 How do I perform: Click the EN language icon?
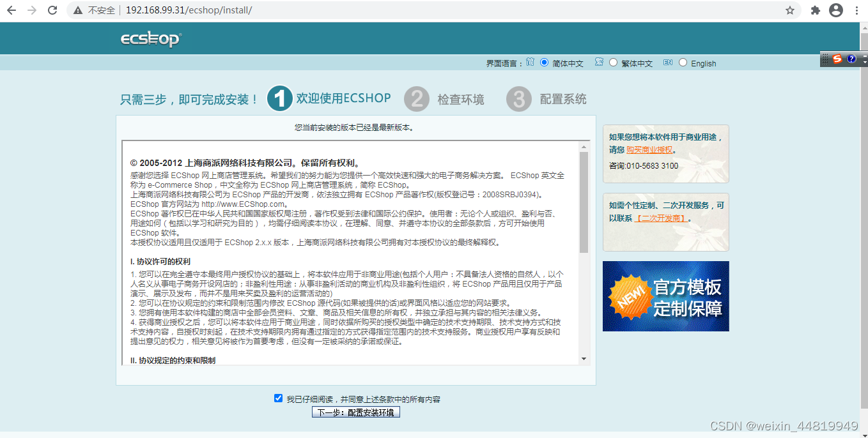[x=668, y=63]
